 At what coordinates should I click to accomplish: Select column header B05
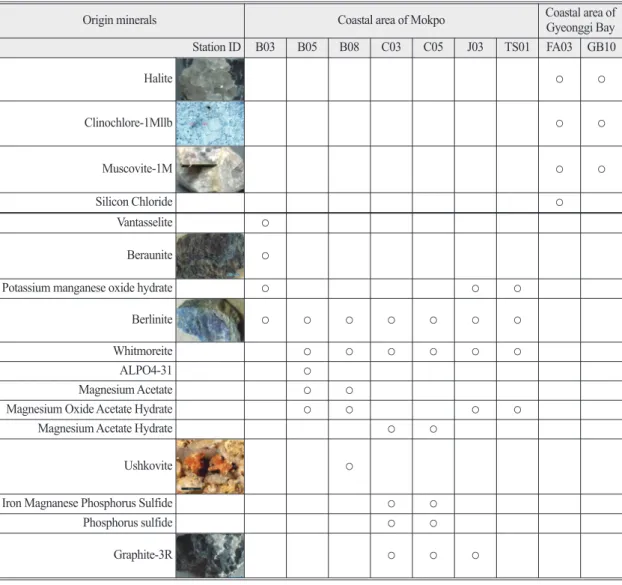point(307,47)
